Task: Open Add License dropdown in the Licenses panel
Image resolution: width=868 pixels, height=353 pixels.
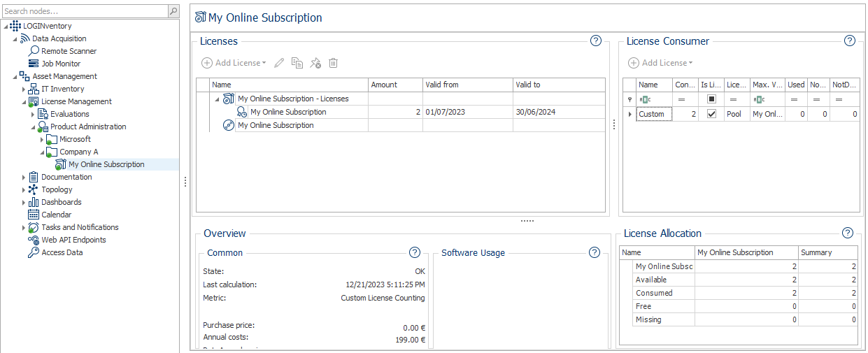Action: [x=234, y=63]
